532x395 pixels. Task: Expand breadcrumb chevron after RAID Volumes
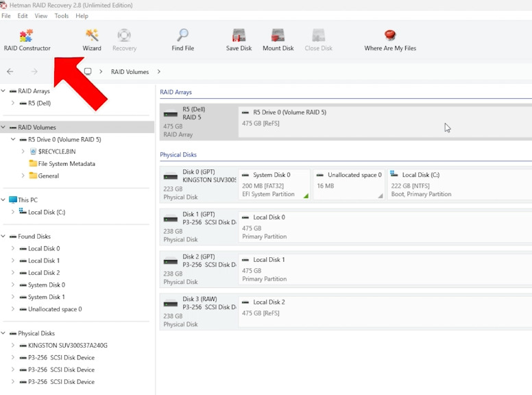(x=159, y=71)
